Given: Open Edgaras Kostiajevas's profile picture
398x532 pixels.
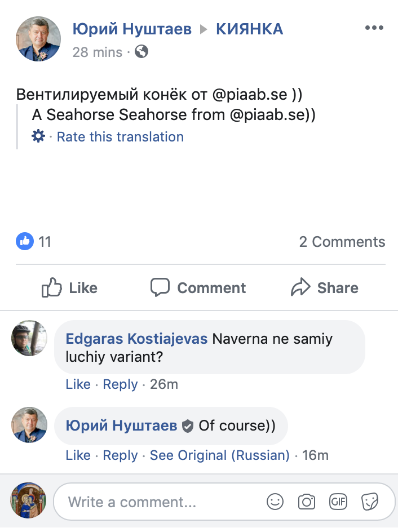Looking at the screenshot, I should (29, 338).
